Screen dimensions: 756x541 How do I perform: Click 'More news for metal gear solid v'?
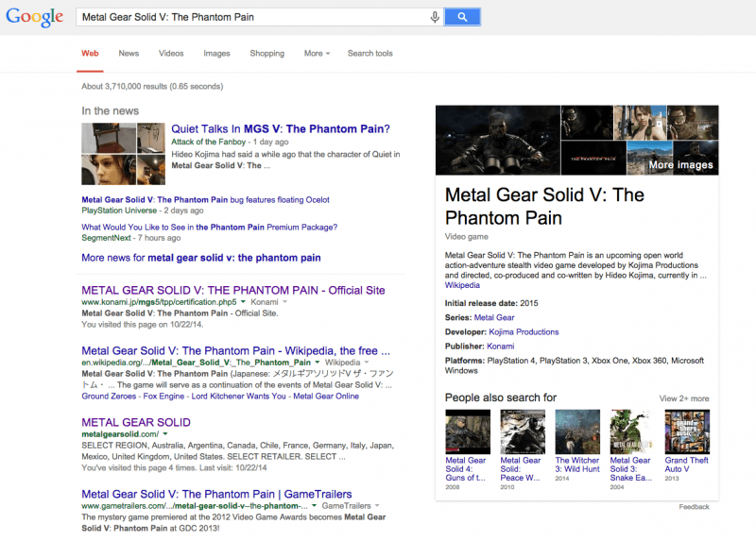pyautogui.click(x=201, y=258)
